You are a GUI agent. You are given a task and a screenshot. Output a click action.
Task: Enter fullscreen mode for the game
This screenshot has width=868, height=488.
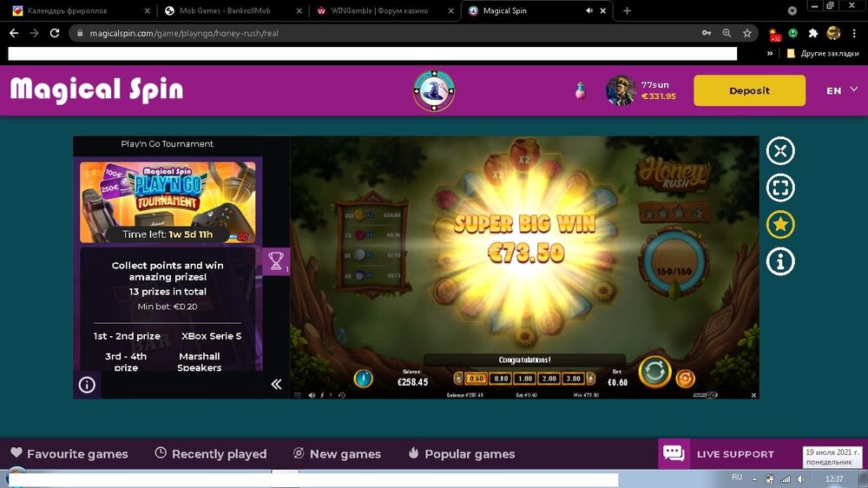click(x=779, y=188)
